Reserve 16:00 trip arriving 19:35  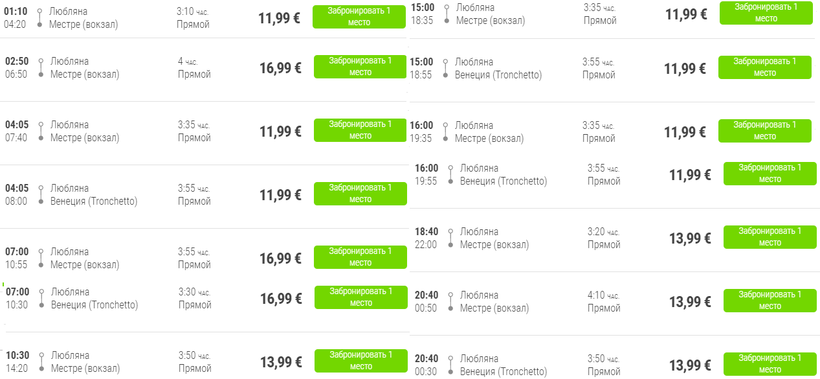pyautogui.click(x=765, y=131)
